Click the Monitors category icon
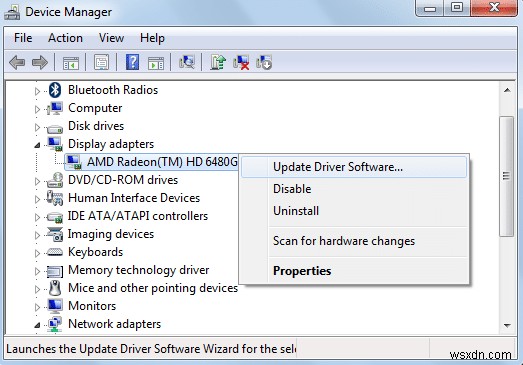Image resolution: width=523 pixels, height=365 pixels. [55, 306]
